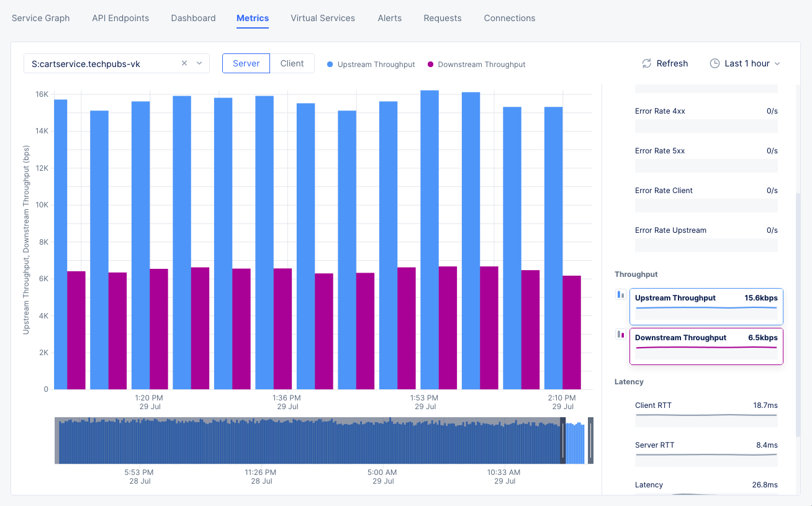Open the Requests tab
812x506 pixels.
coord(443,18)
